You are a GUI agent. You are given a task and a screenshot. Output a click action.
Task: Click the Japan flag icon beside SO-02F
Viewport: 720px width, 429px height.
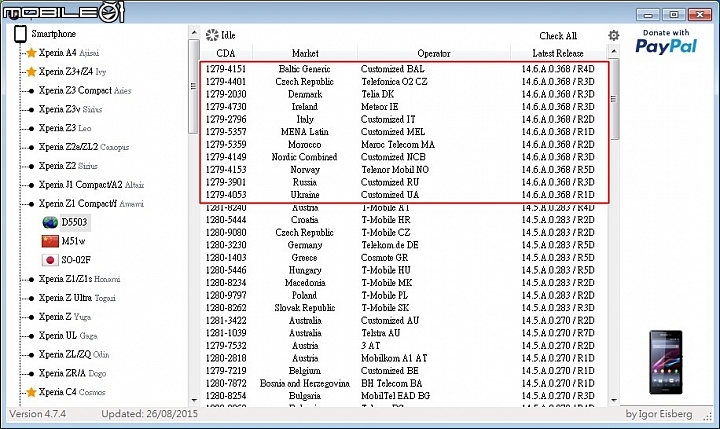50,260
